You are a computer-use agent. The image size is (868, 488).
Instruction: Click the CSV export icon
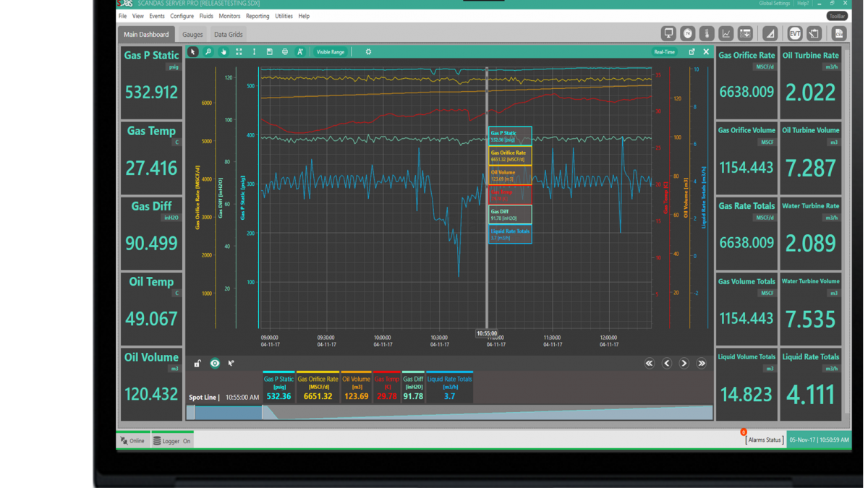(839, 33)
